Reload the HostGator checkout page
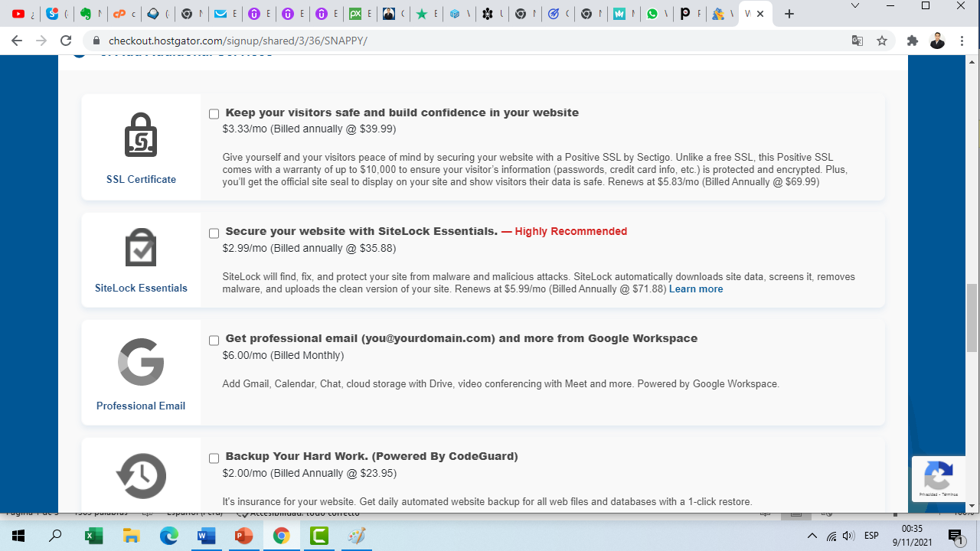 pyautogui.click(x=66, y=41)
